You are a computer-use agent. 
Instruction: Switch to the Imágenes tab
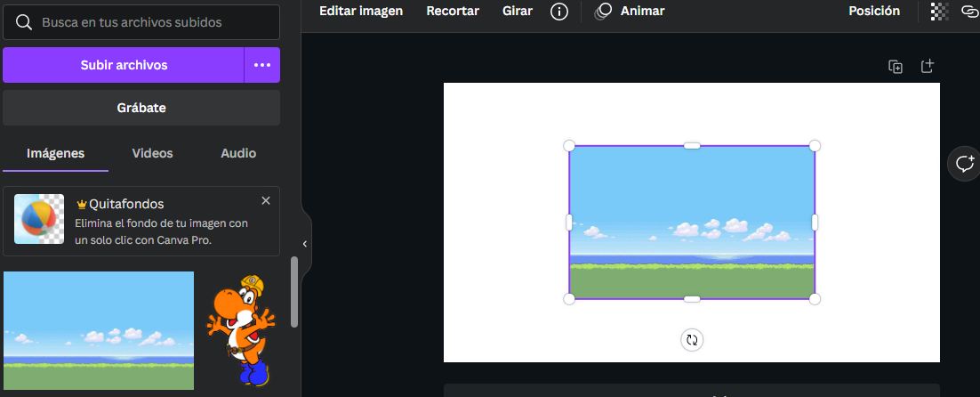[x=56, y=153]
